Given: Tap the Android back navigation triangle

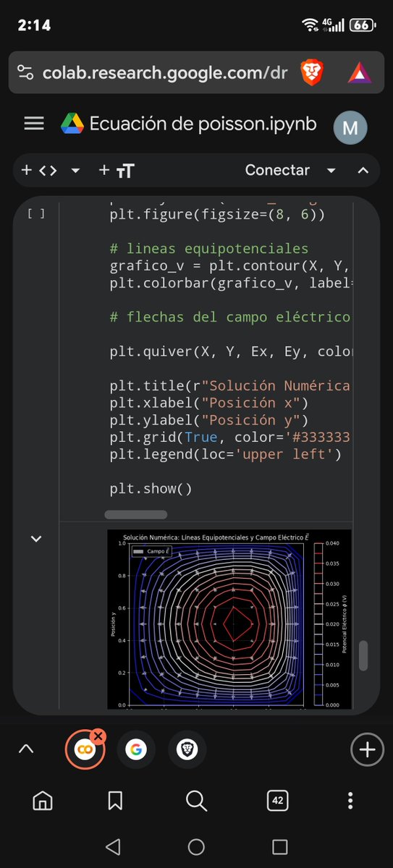Looking at the screenshot, I should coord(112,847).
